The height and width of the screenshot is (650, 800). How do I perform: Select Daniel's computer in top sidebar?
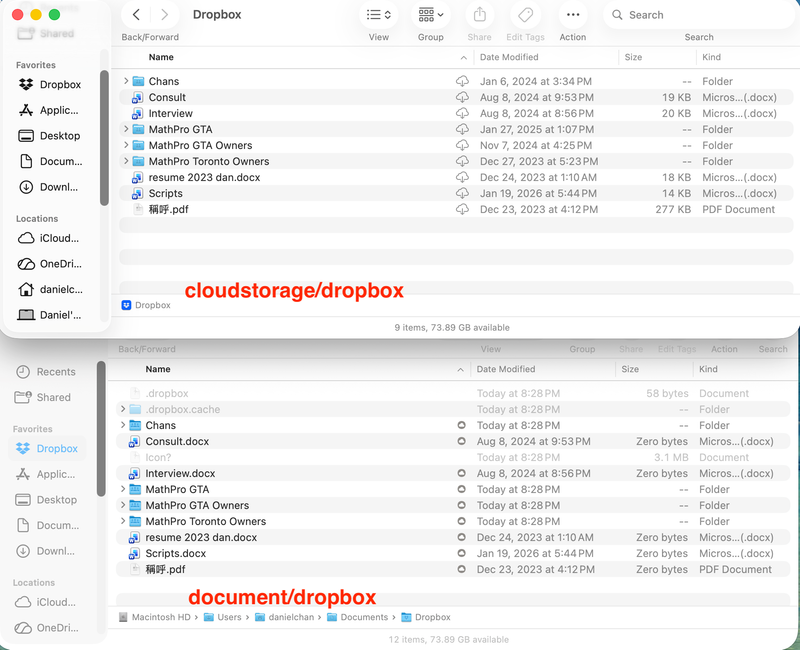point(50,315)
